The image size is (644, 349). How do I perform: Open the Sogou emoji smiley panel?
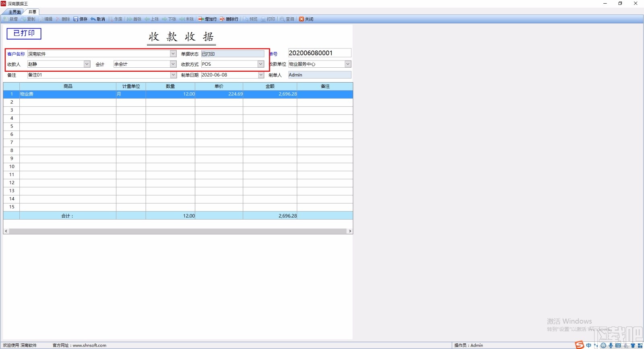tap(603, 345)
